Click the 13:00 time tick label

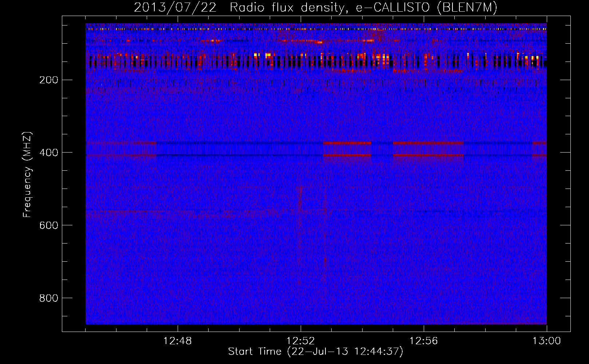[x=547, y=341]
